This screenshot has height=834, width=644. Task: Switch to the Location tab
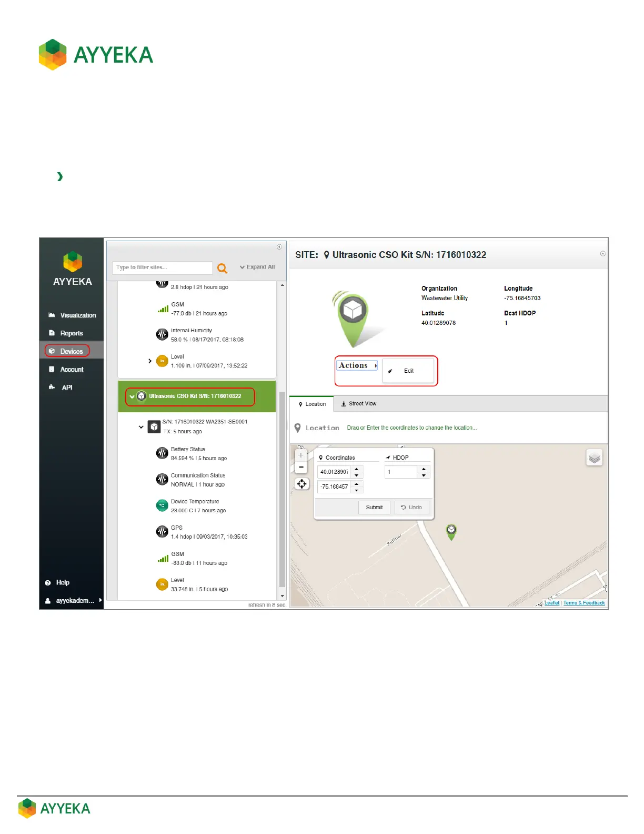point(312,404)
